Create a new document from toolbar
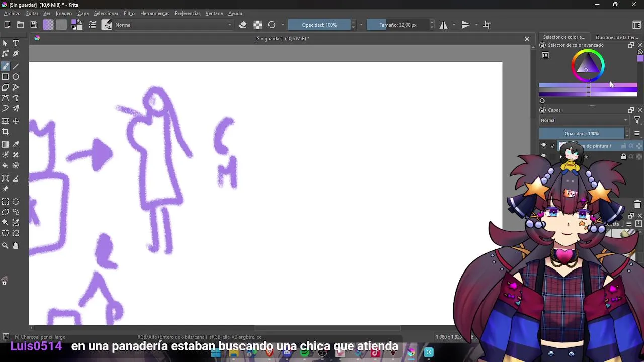The image size is (644, 362). (7, 25)
